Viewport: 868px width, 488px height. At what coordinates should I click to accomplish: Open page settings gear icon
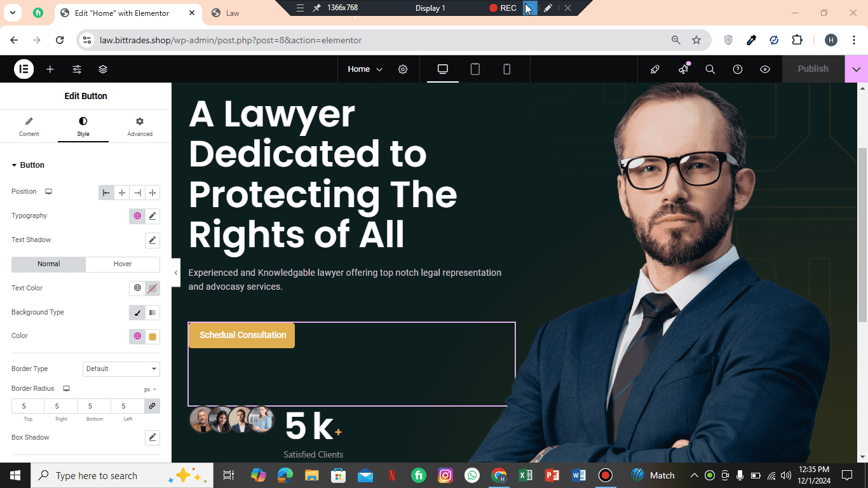(x=403, y=69)
